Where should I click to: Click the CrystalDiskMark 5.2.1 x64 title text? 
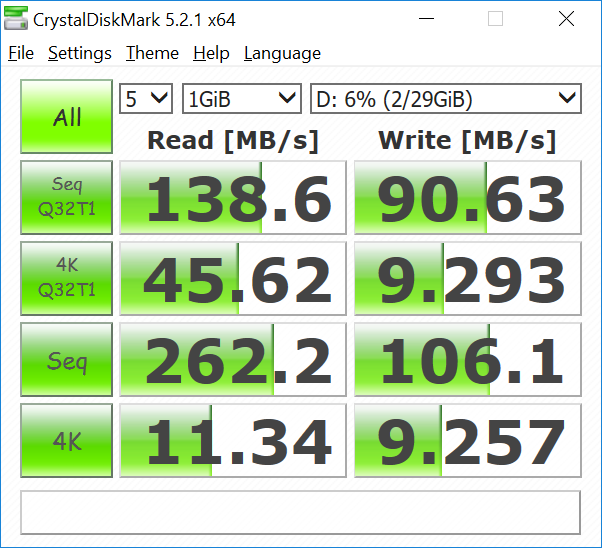(x=134, y=20)
